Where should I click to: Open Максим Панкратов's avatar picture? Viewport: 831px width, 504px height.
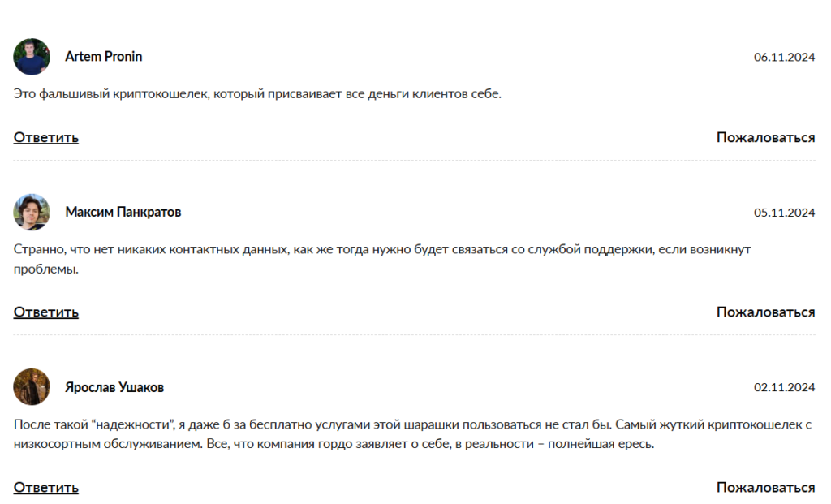click(x=32, y=212)
